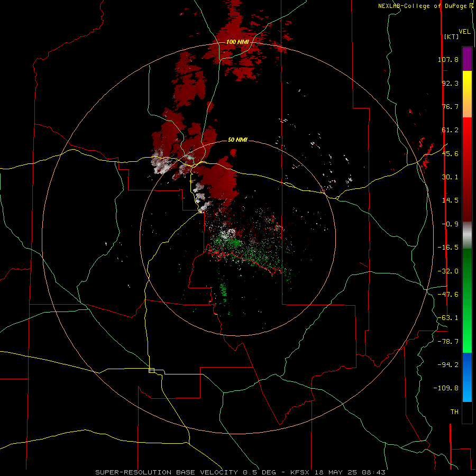The width and height of the screenshot is (476, 476).
Task: Click the -109.8 velocity scale value
Action: click(x=446, y=388)
